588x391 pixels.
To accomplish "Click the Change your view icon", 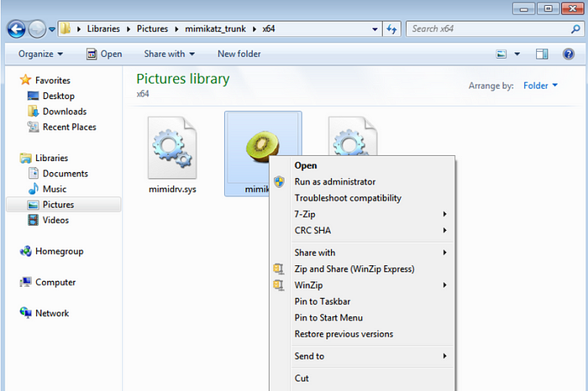I will [x=501, y=54].
